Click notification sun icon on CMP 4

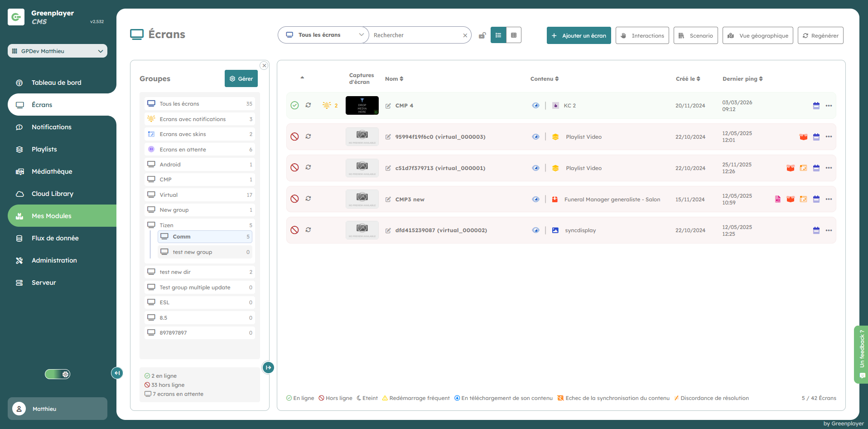pyautogui.click(x=327, y=105)
